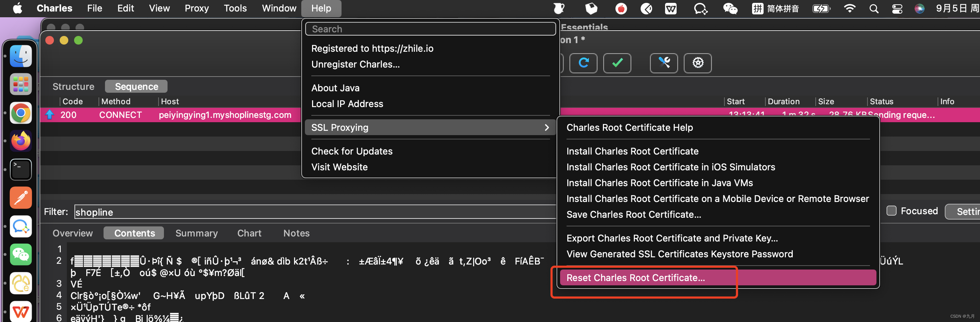Expand the SSL Proxying submenu arrow

pos(547,127)
